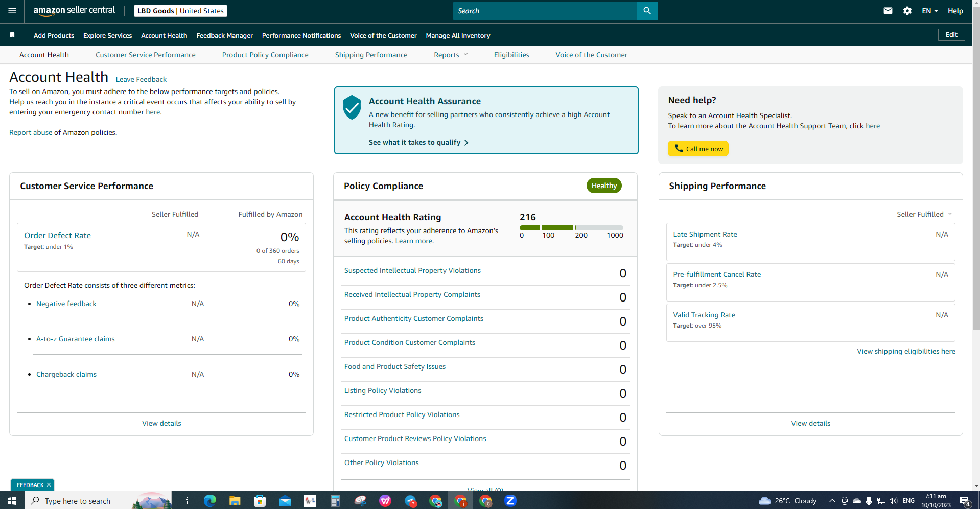Launch Microsoft Edge from the taskbar
Viewport: 980px width, 509px height.
(210, 501)
